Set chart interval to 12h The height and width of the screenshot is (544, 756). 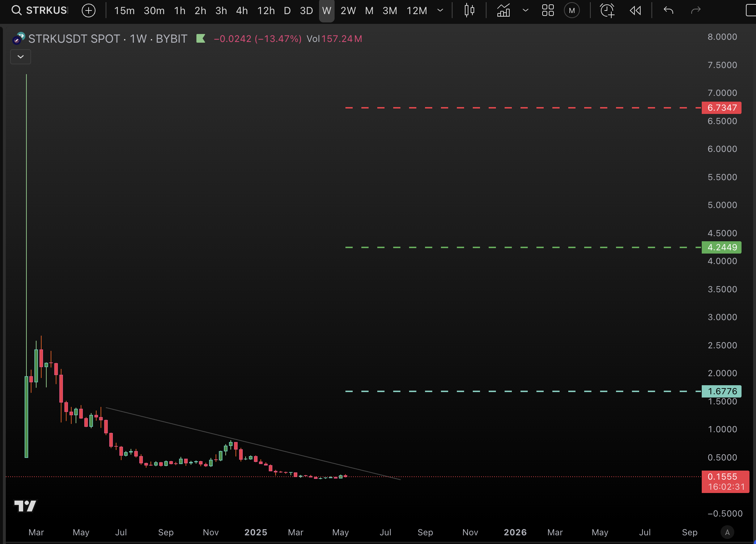pyautogui.click(x=266, y=10)
